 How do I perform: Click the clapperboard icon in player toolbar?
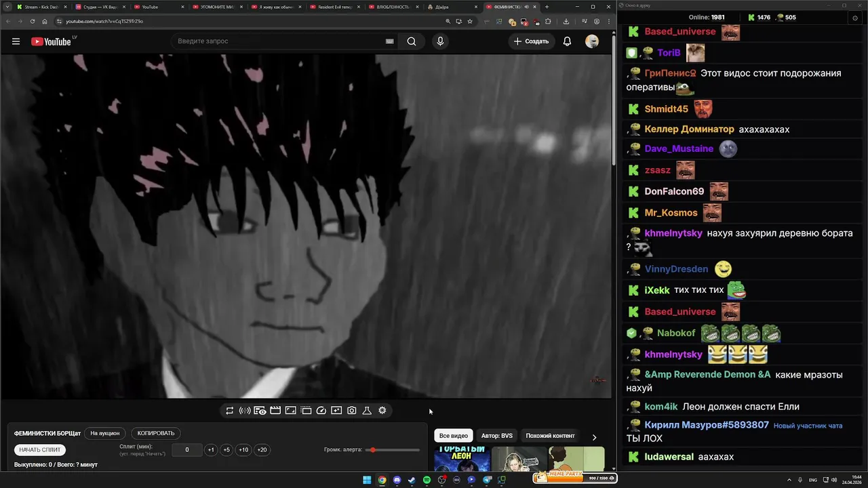[x=275, y=411]
